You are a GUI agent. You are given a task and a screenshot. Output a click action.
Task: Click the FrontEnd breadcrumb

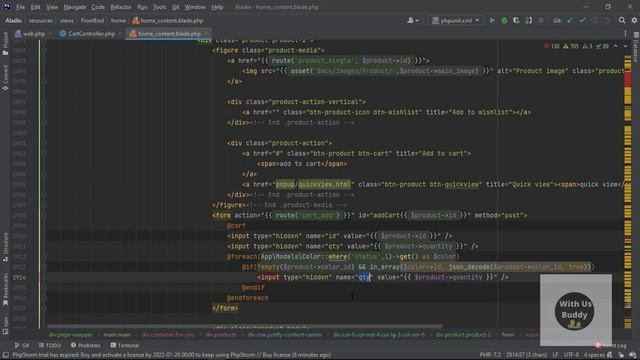pos(92,20)
